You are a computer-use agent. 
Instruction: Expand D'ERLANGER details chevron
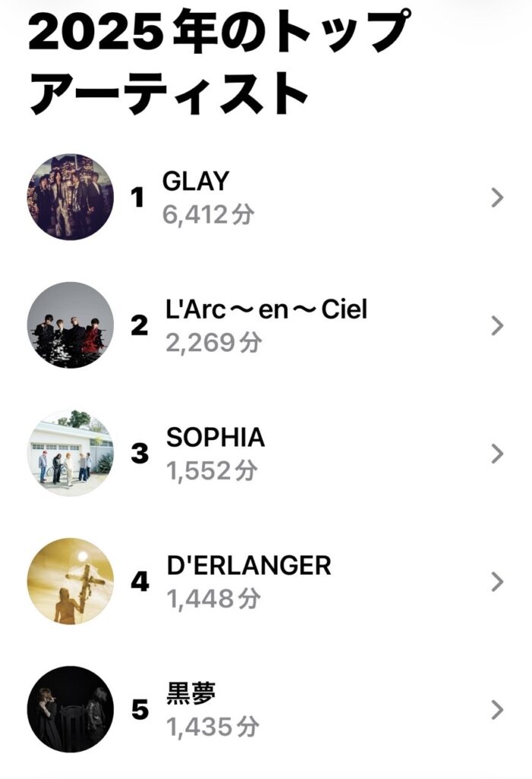pos(498,582)
